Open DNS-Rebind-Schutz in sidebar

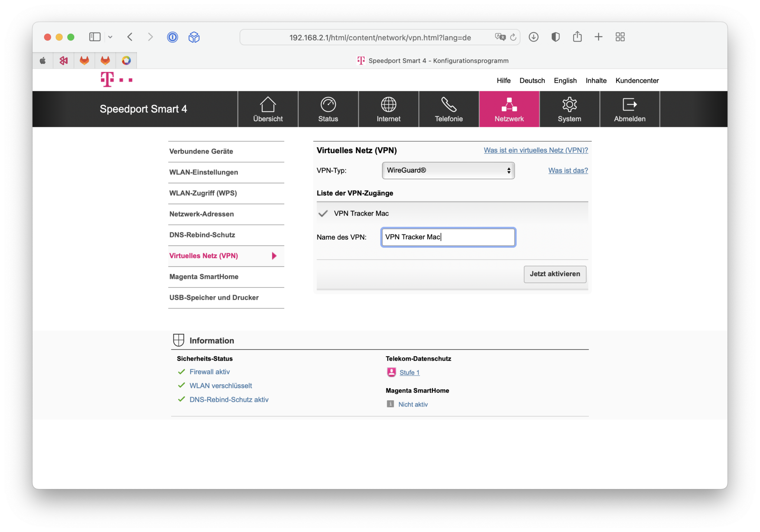pos(226,235)
